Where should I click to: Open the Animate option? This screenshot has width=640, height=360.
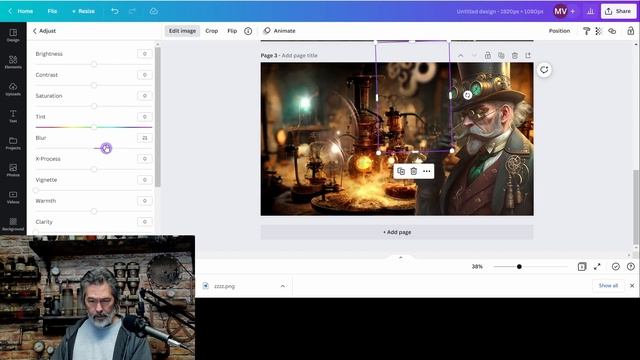[280, 31]
